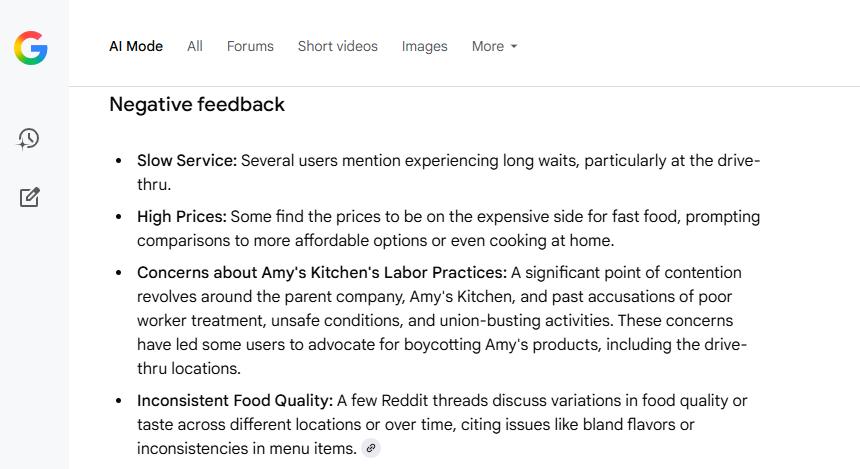Open the source link icon after 'menu items.'
This screenshot has width=860, height=469.
coord(371,448)
